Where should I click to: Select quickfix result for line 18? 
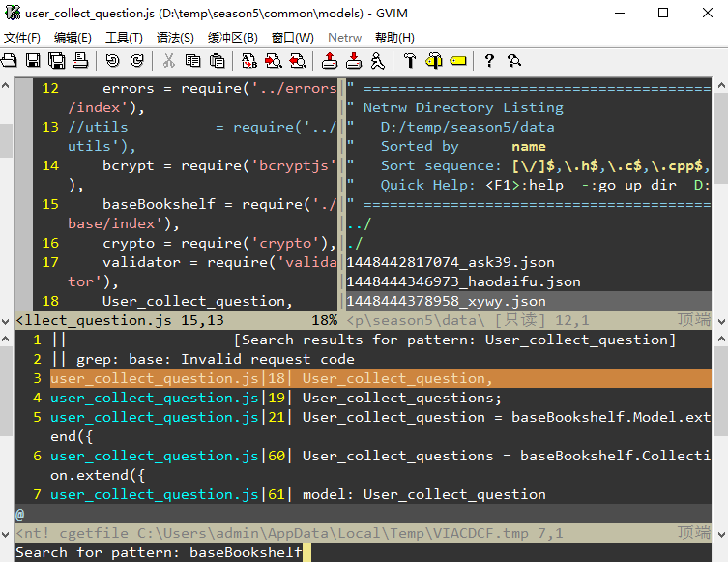381,378
